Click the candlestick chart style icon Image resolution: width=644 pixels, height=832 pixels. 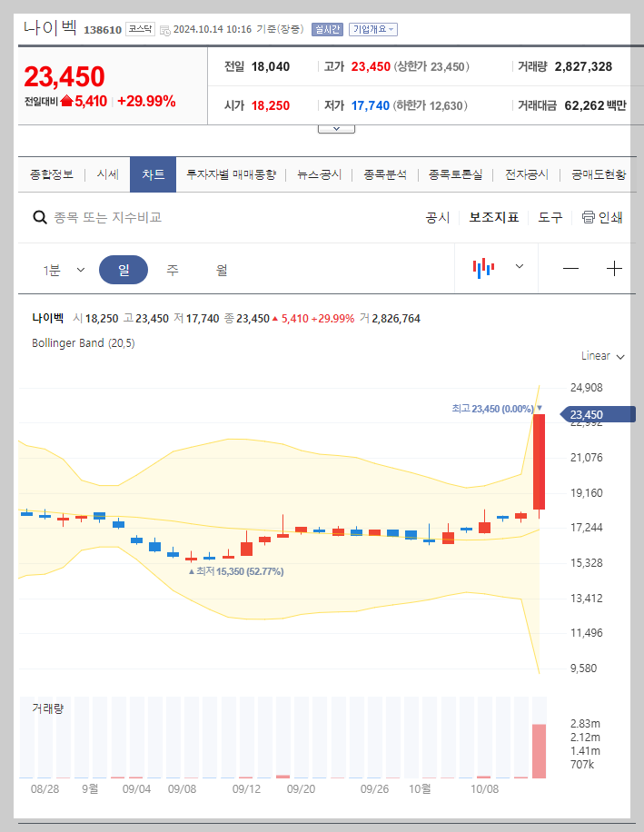[x=482, y=268]
